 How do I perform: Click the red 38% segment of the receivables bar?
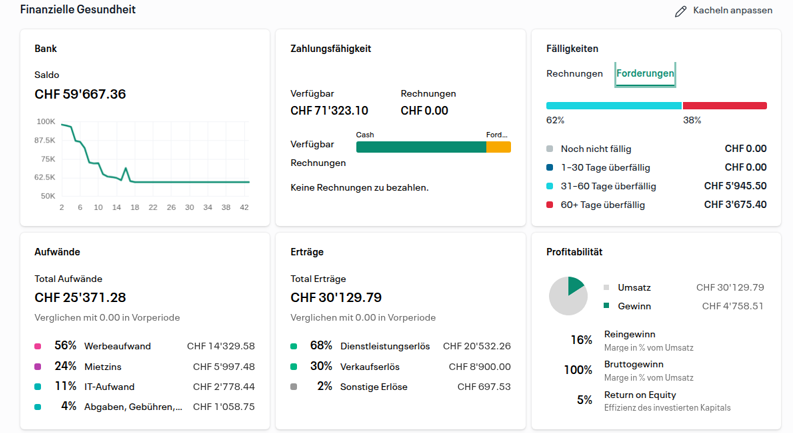point(725,106)
